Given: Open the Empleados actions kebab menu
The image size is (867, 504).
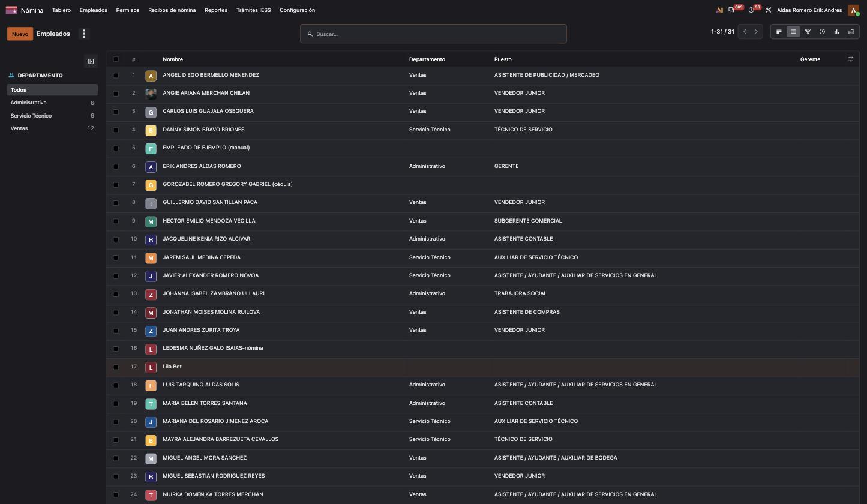Looking at the screenshot, I should (84, 34).
